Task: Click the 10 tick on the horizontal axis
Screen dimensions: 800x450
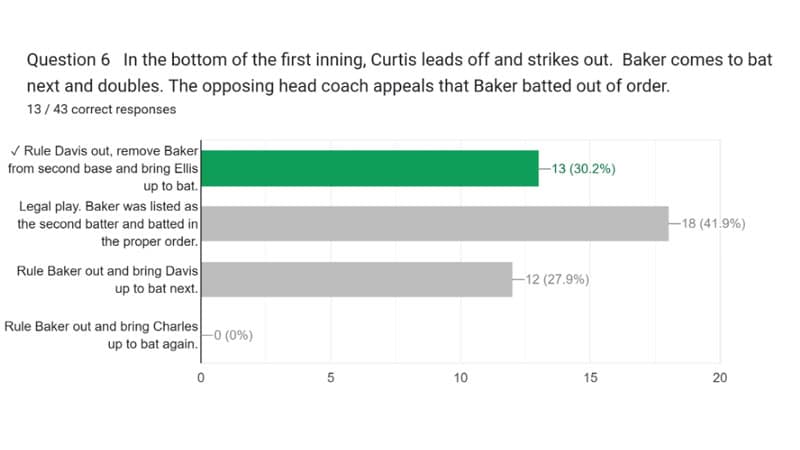Action: (x=460, y=378)
